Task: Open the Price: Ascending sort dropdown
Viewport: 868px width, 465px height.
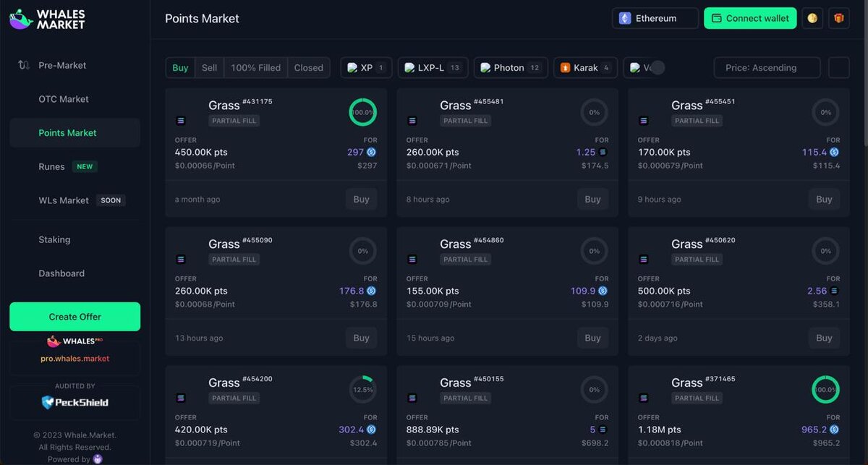Action: click(767, 67)
